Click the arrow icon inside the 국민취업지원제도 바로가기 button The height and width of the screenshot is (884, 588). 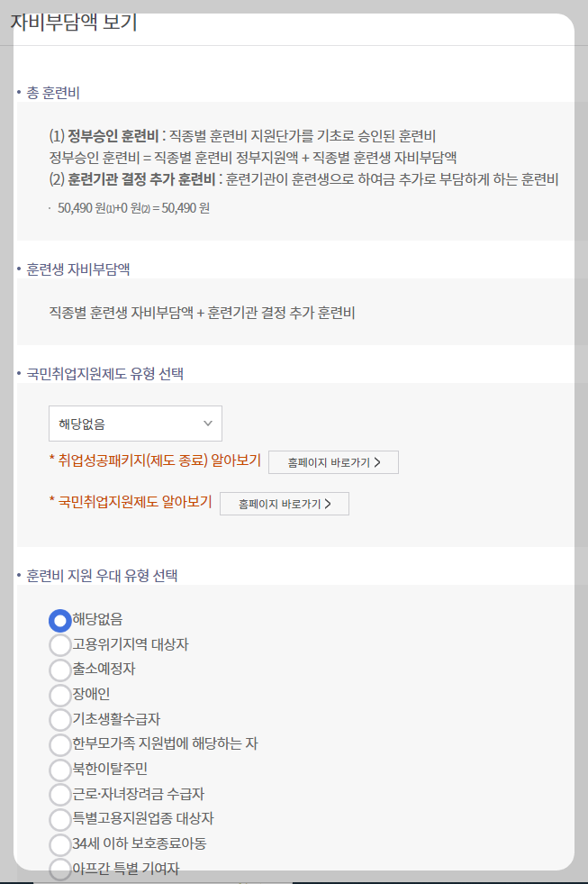pyautogui.click(x=328, y=503)
